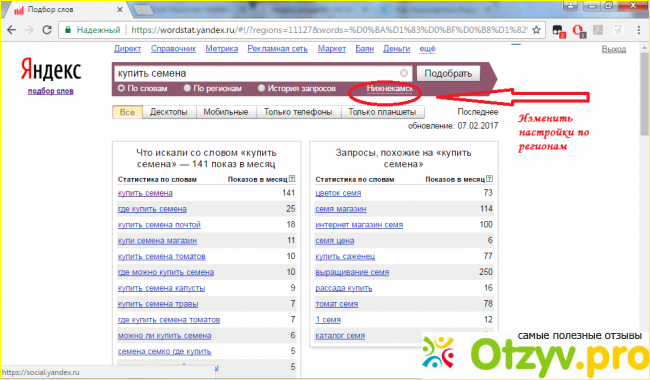Screen dimensions: 650x380
Task: Click the red Opera-style extension icon
Action: tap(578, 30)
